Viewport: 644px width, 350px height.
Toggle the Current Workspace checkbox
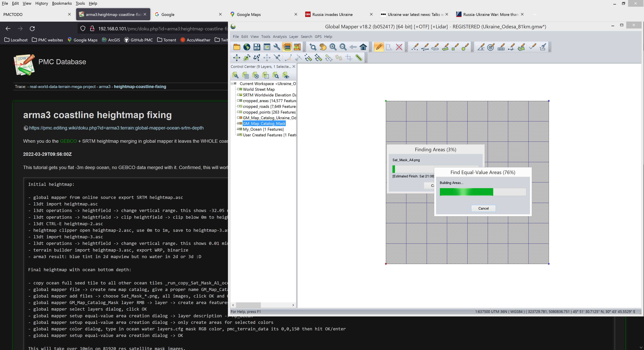click(235, 84)
